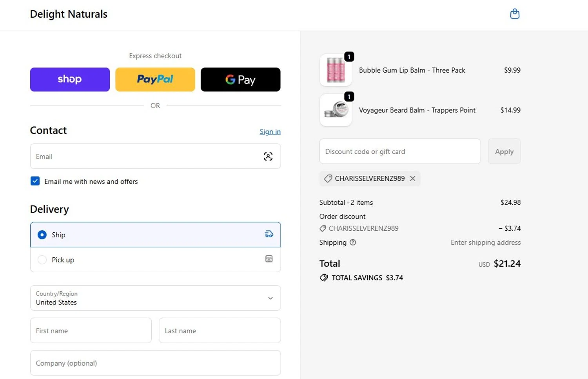Open the Country/Region dropdown
Viewport: 588px width, 379px height.
(x=155, y=298)
